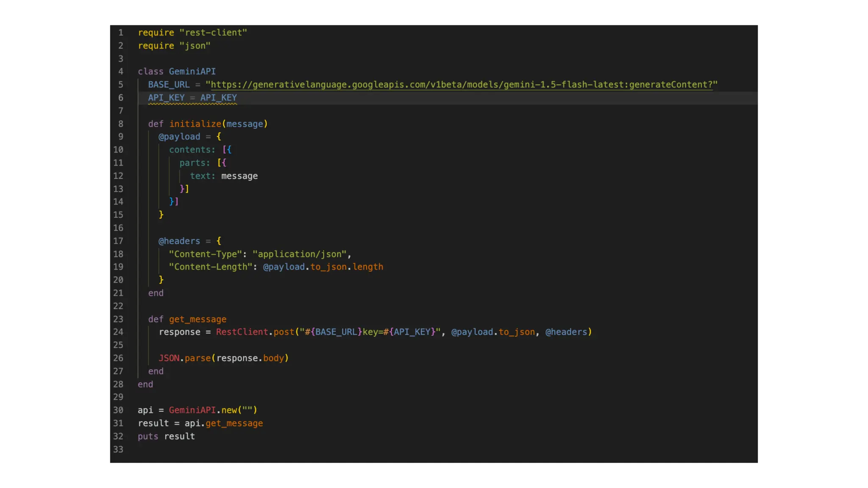Click line number 6 in the gutter

point(121,98)
